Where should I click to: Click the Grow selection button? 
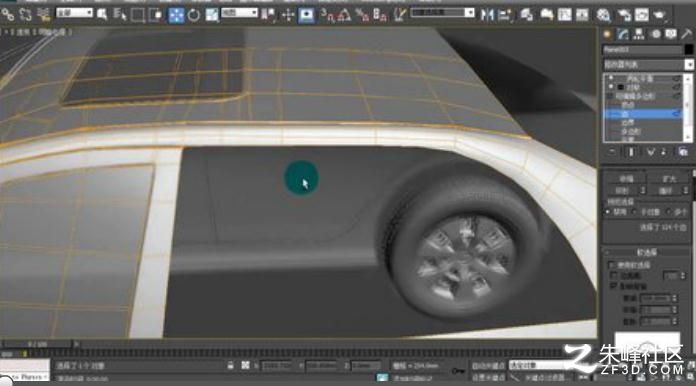(x=669, y=178)
